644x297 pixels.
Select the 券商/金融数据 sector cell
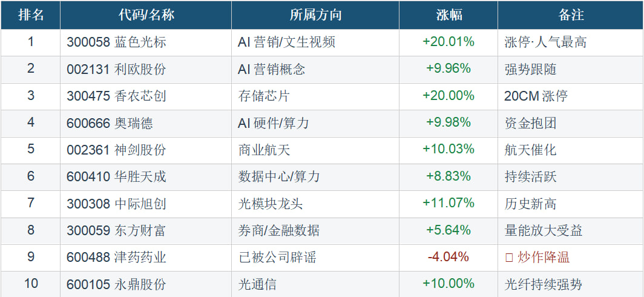click(x=279, y=230)
